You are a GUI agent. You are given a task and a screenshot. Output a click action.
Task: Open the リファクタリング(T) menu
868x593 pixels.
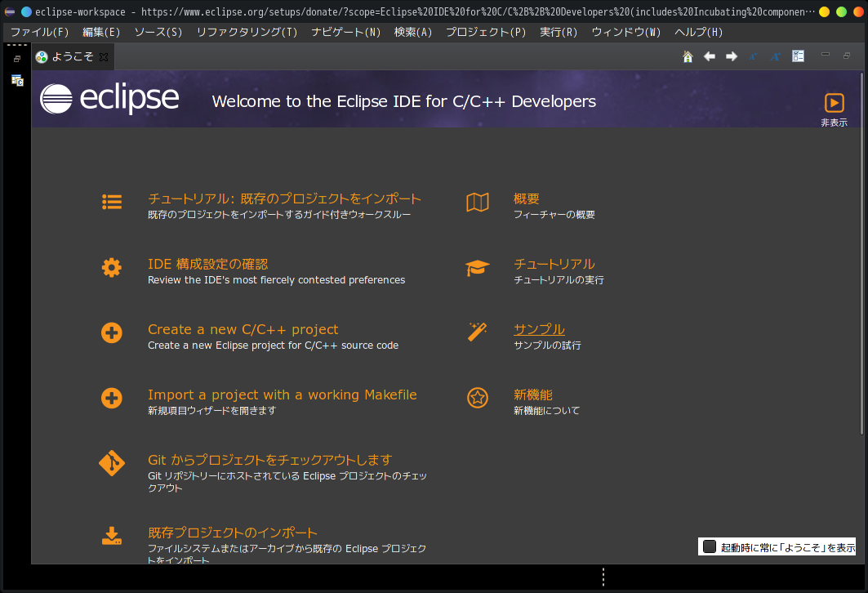[247, 32]
